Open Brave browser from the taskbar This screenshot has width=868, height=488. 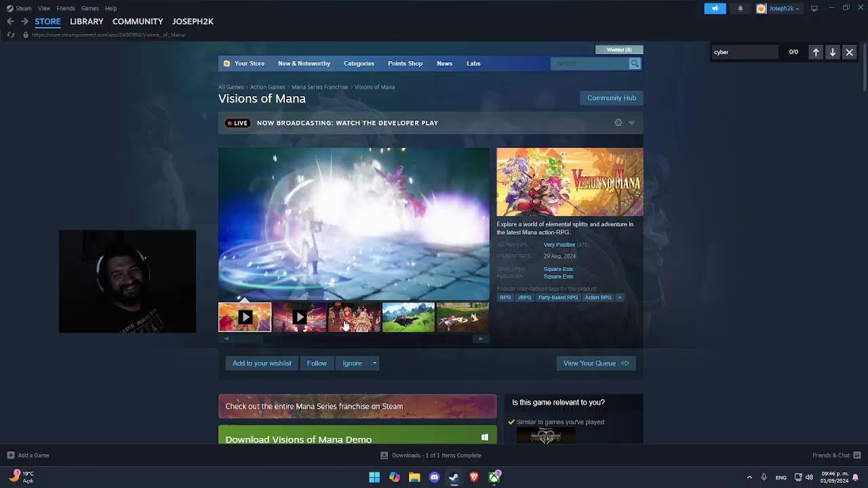pyautogui.click(x=474, y=477)
